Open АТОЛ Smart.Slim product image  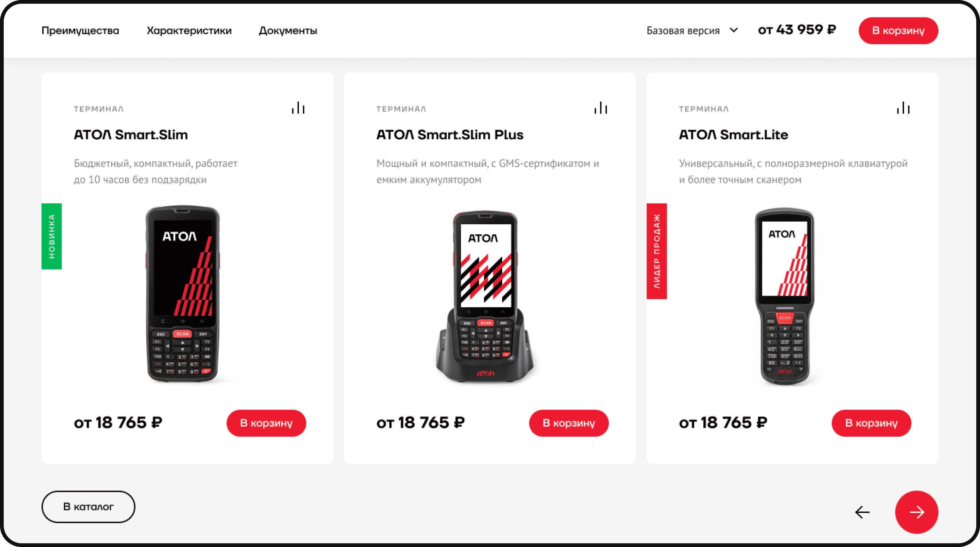click(x=183, y=294)
